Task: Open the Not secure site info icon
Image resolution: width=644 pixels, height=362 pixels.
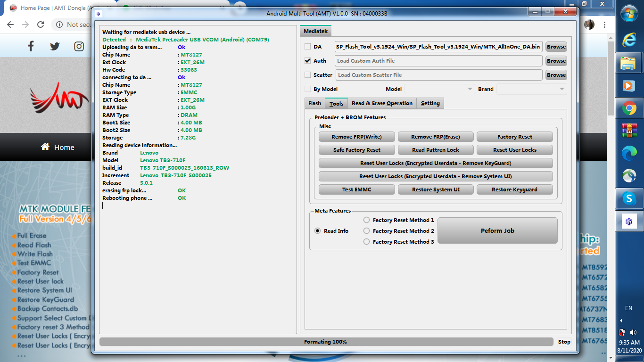Action: pyautogui.click(x=59, y=25)
